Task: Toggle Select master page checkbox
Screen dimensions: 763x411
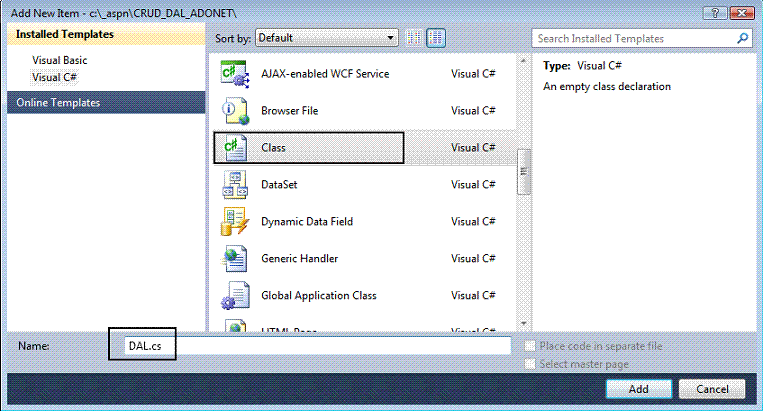Action: pyautogui.click(x=530, y=364)
